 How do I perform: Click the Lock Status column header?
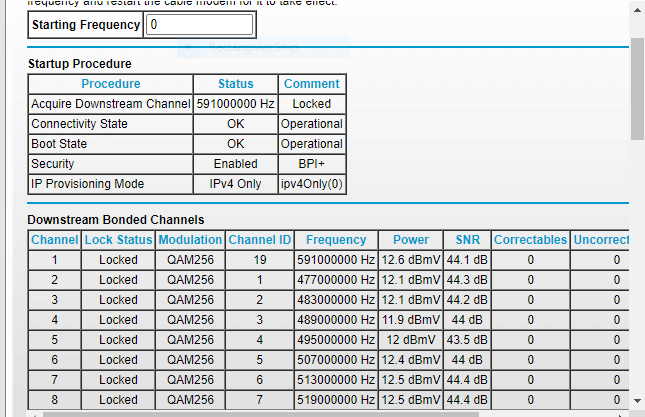[x=118, y=240]
